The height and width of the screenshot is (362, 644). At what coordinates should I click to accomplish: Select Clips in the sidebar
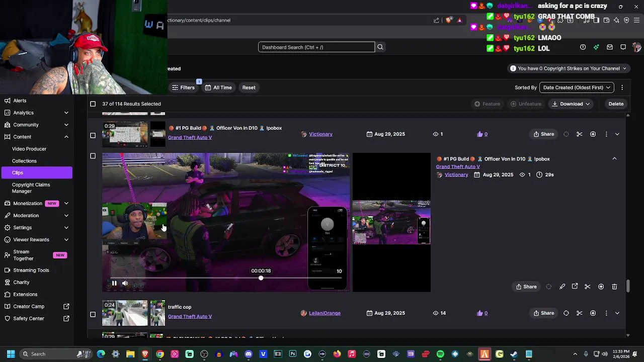(x=36, y=172)
